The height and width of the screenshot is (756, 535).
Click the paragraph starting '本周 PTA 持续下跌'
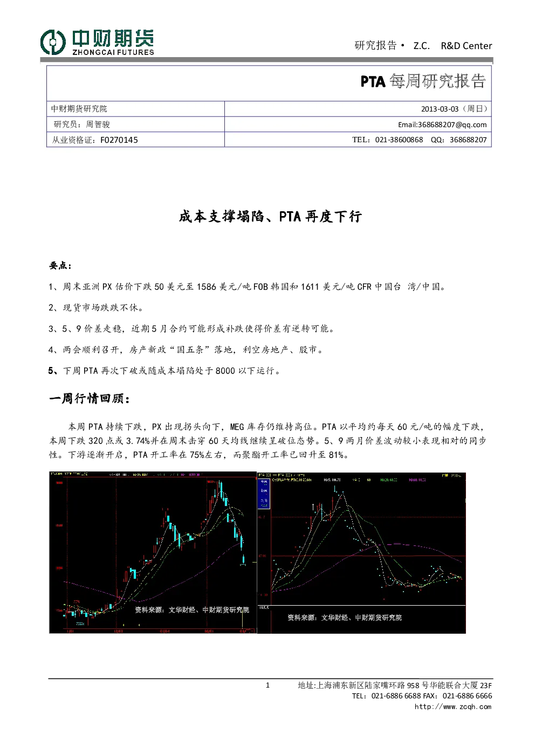point(268,441)
